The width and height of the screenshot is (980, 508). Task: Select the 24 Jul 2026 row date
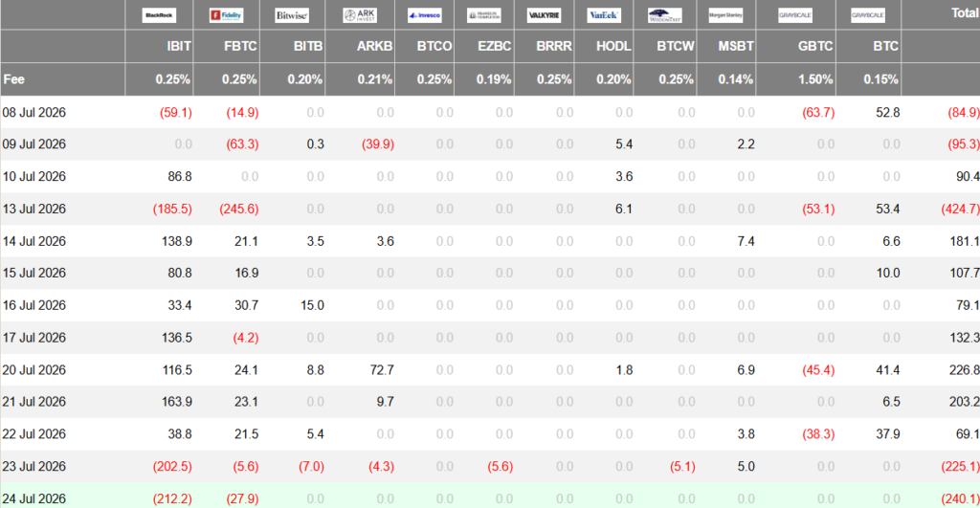[33, 498]
